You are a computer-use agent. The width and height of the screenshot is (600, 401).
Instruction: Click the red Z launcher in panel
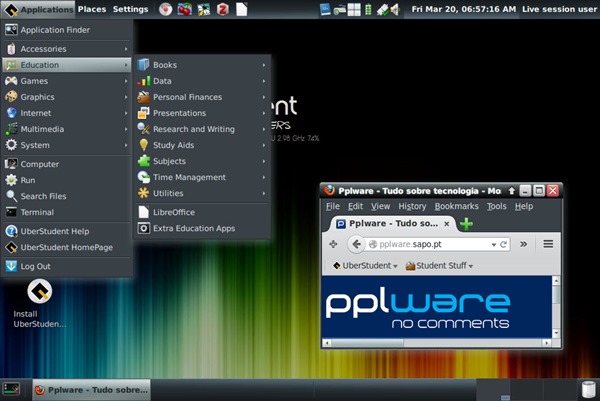click(x=223, y=9)
